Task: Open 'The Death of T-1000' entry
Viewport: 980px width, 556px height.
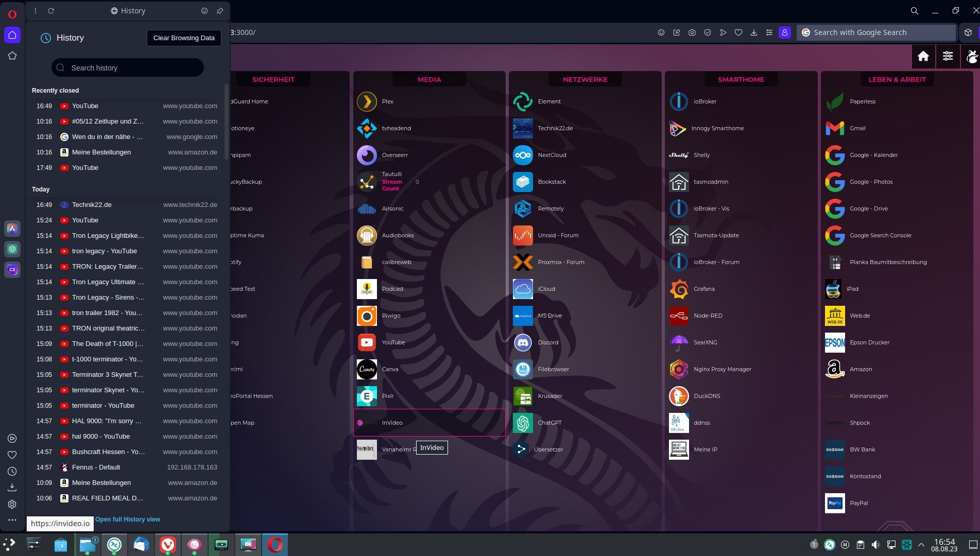Action: (x=125, y=343)
